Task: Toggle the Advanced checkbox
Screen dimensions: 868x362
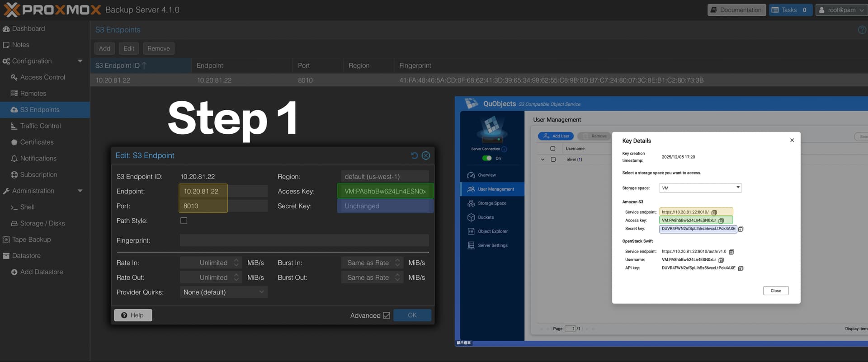Action: (x=387, y=315)
